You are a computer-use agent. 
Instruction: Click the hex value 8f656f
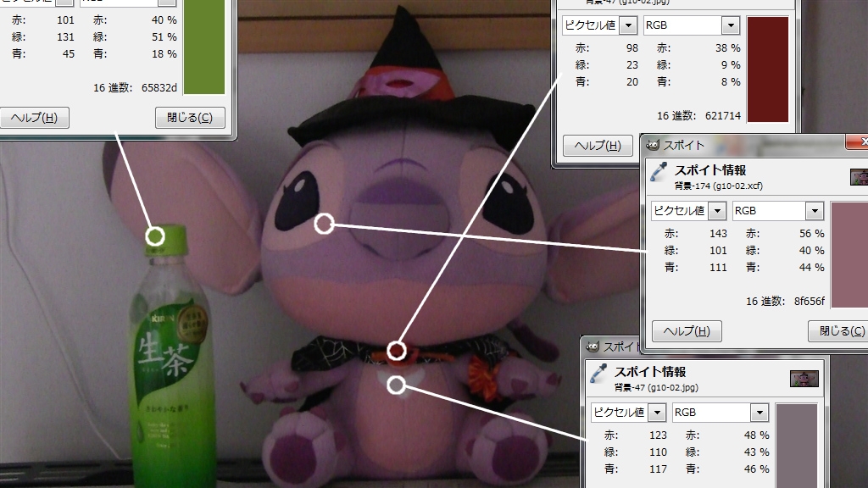tap(810, 302)
